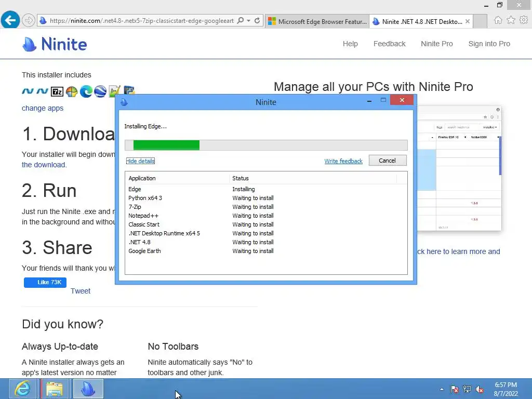Click Write feedback in Ninite dialog
The width and height of the screenshot is (532, 399).
point(343,161)
